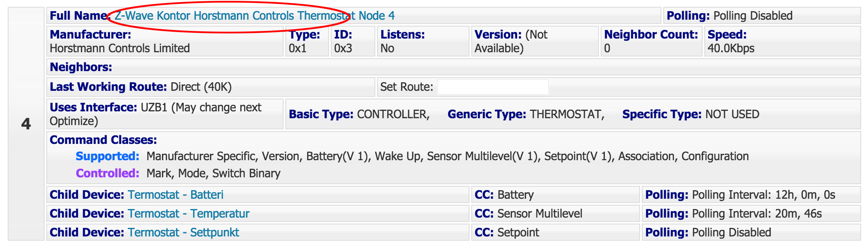Click the top Polling Disabled cell

click(762, 16)
